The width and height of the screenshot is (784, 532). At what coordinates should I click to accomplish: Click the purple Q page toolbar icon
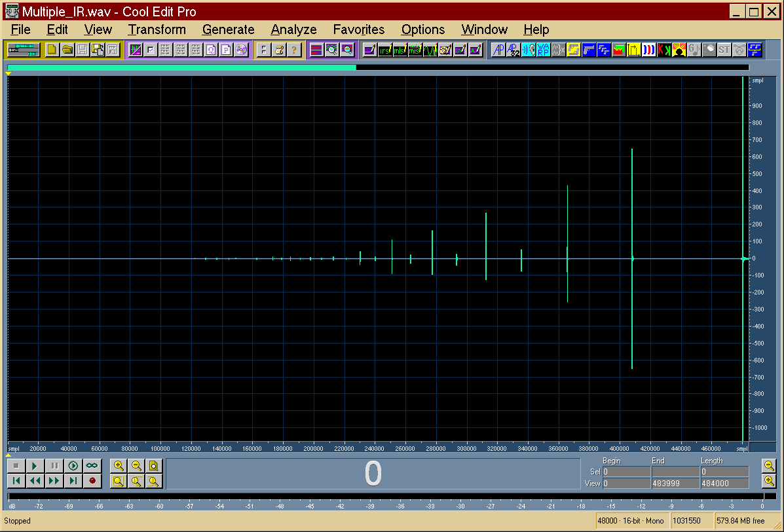(x=211, y=50)
